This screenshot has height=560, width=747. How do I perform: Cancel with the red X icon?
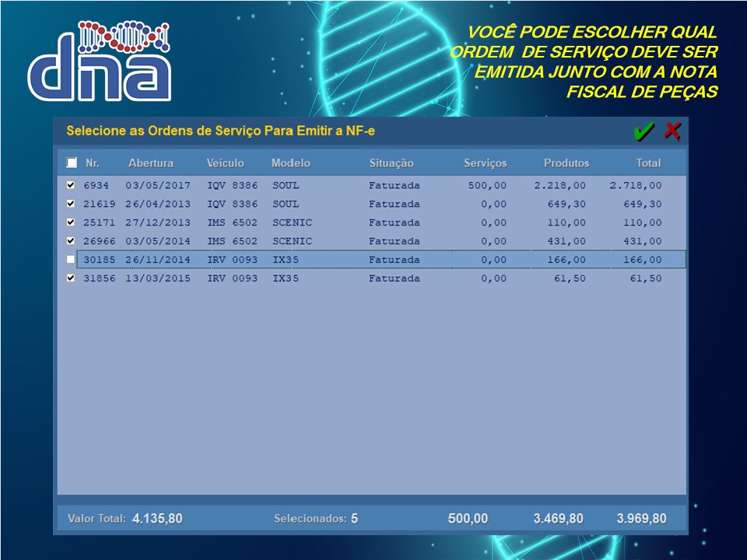[672, 131]
